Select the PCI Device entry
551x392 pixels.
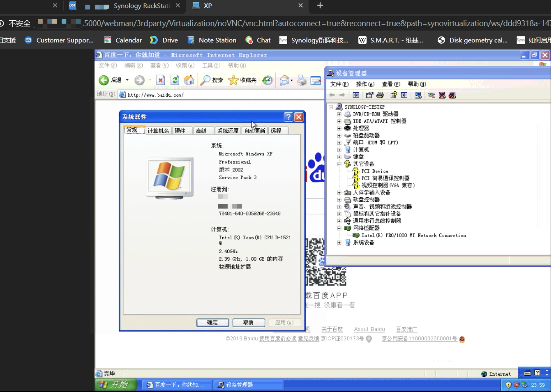(375, 171)
